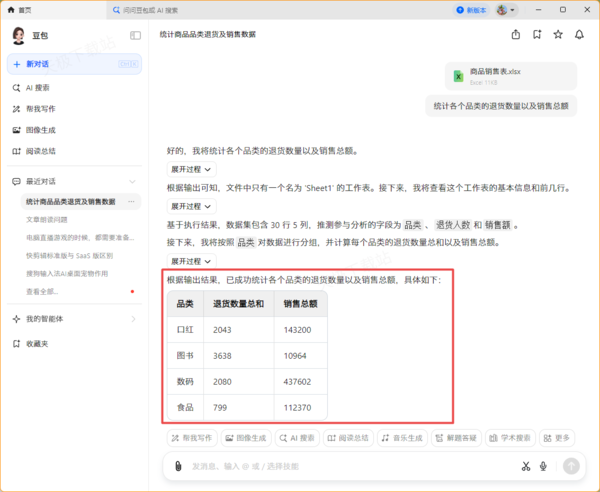
Task: Click the 帮我写作 skill chip
Action: 192,438
